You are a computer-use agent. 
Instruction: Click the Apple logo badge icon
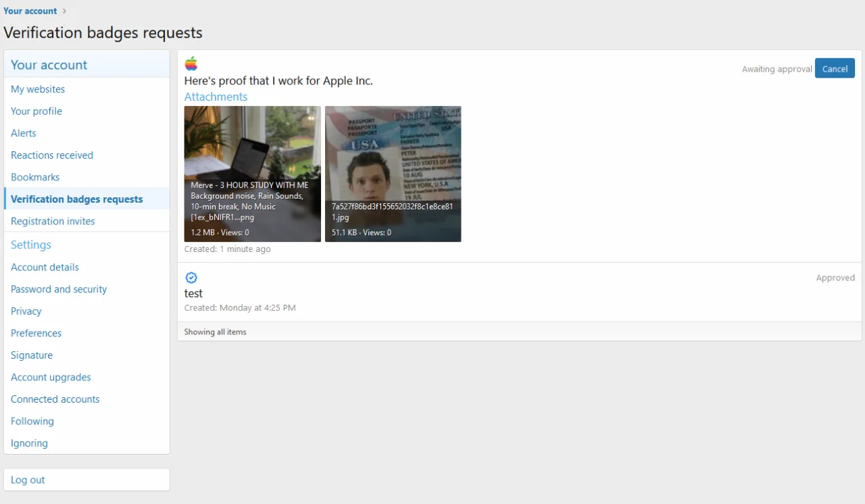point(191,64)
